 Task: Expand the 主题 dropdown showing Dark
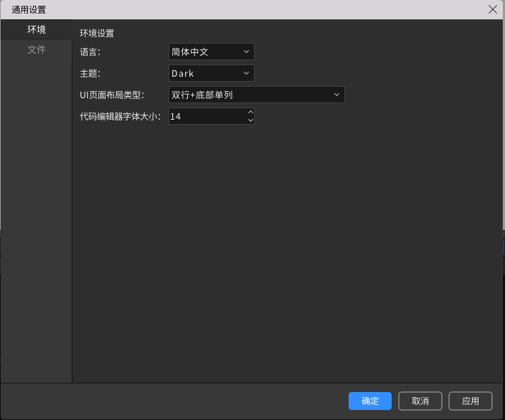[x=212, y=73]
